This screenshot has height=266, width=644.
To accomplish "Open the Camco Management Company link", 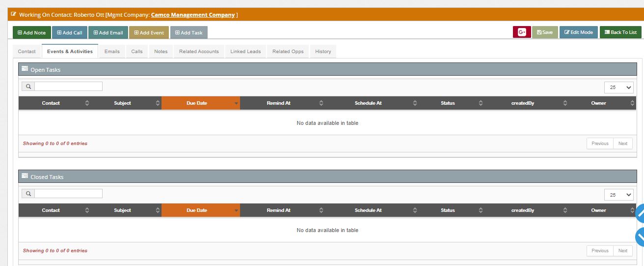I will (x=193, y=15).
